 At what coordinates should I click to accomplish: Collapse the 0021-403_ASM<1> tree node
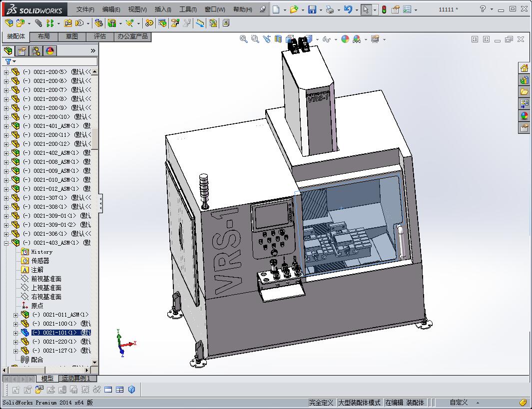click(6, 243)
